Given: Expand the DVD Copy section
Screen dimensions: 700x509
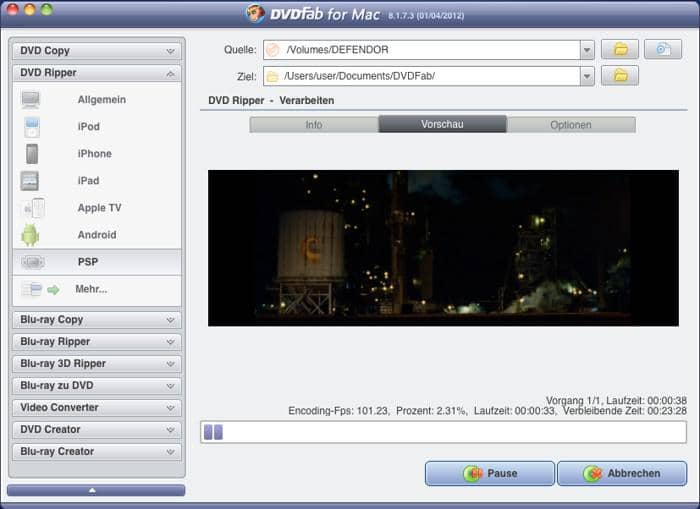Looking at the screenshot, I should coord(97,51).
